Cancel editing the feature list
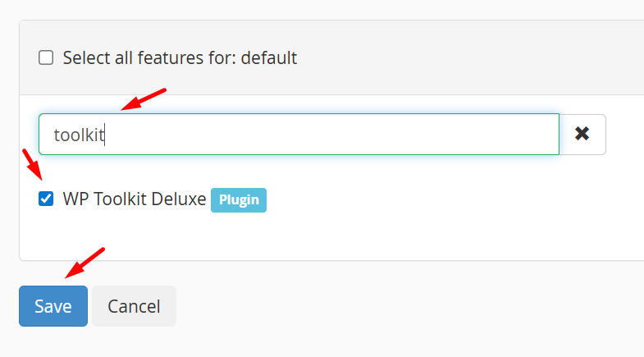 pyautogui.click(x=134, y=306)
